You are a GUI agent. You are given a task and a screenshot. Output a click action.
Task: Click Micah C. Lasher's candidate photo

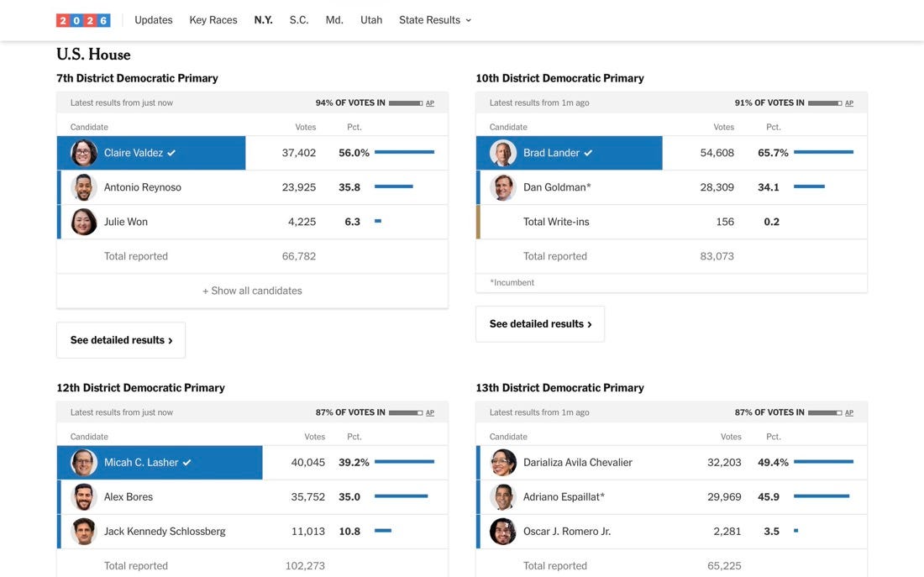(84, 463)
